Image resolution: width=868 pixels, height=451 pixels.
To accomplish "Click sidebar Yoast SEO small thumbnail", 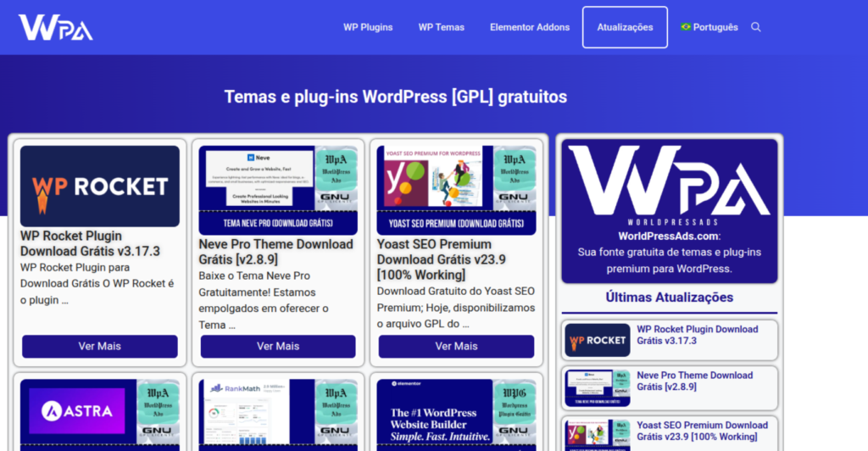I will pos(598,435).
